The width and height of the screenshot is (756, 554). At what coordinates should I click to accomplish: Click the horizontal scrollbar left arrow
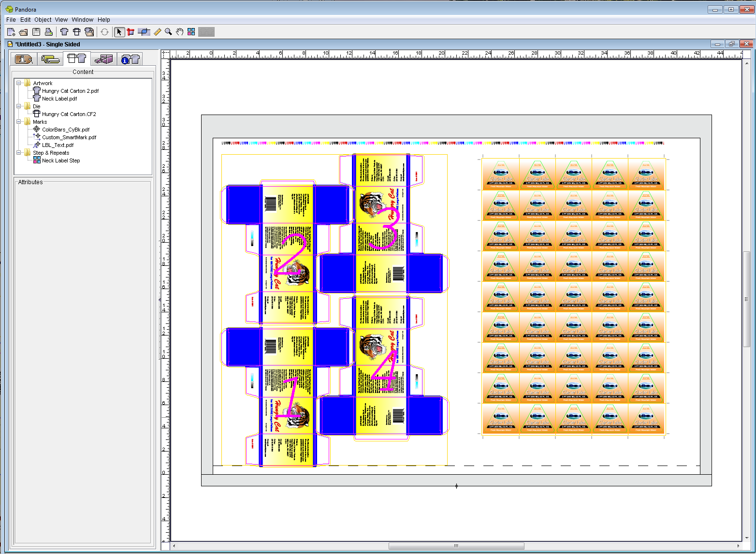pyautogui.click(x=174, y=546)
